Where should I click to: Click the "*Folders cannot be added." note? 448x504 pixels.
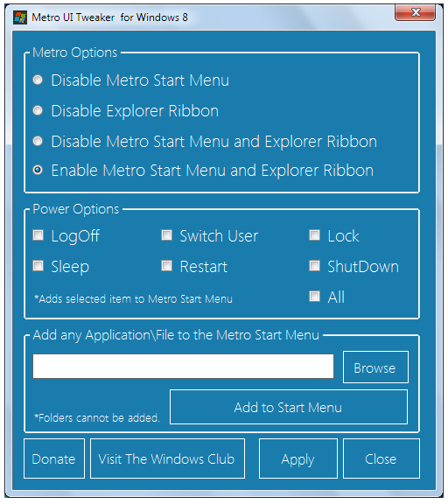click(97, 418)
